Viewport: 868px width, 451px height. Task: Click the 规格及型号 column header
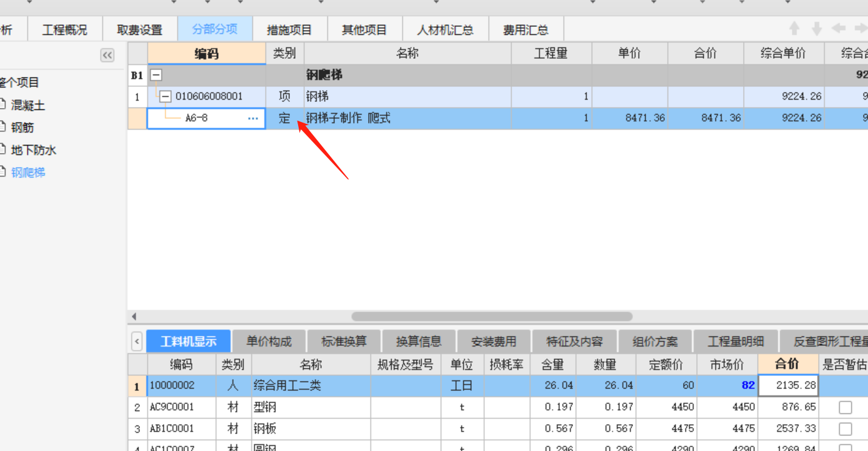[406, 365]
